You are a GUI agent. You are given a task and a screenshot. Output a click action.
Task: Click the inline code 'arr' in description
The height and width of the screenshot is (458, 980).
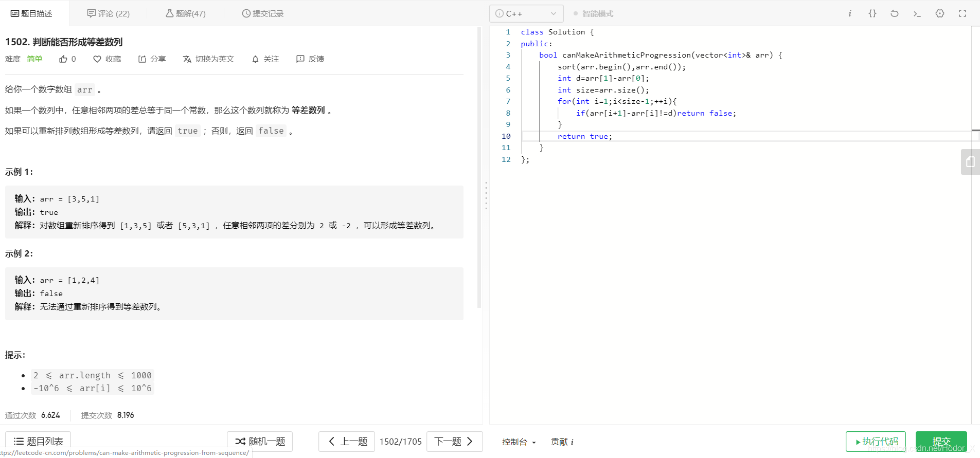point(85,90)
